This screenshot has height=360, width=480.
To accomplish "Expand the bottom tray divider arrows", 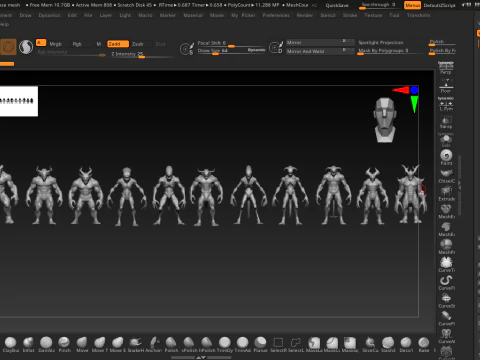I will click(201, 357).
